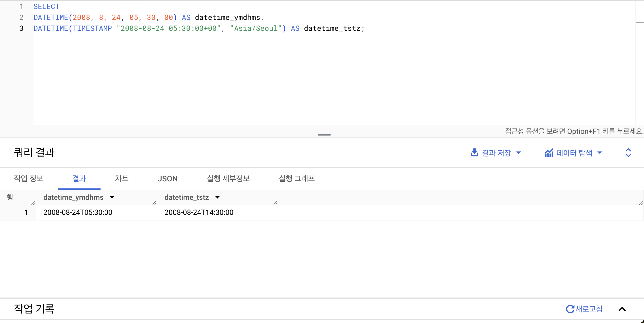Expand results panel with up-down chevron icon
The image size is (644, 323).
(x=628, y=153)
